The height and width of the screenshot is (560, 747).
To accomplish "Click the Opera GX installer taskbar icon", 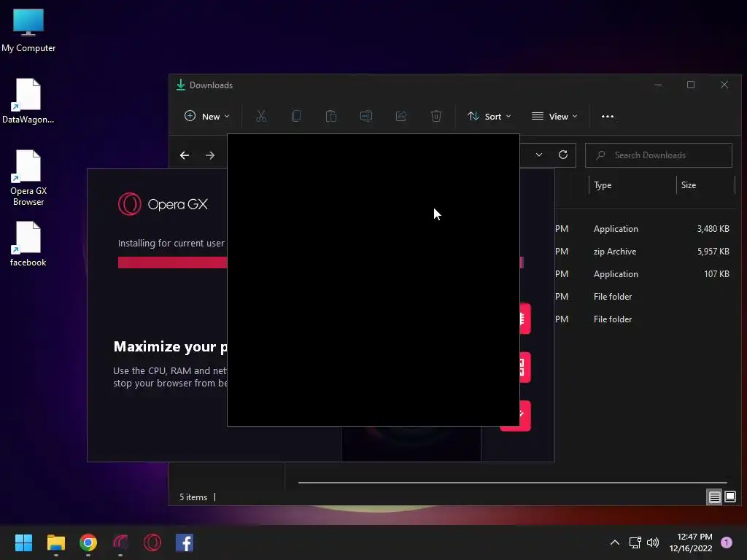I will click(x=120, y=542).
